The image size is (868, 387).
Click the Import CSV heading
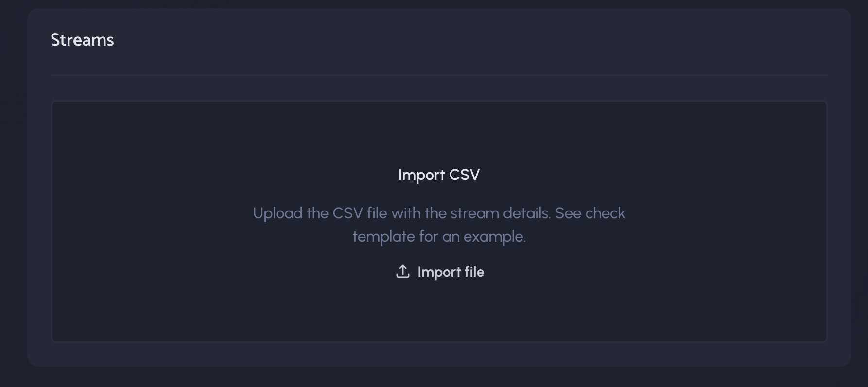[439, 175]
